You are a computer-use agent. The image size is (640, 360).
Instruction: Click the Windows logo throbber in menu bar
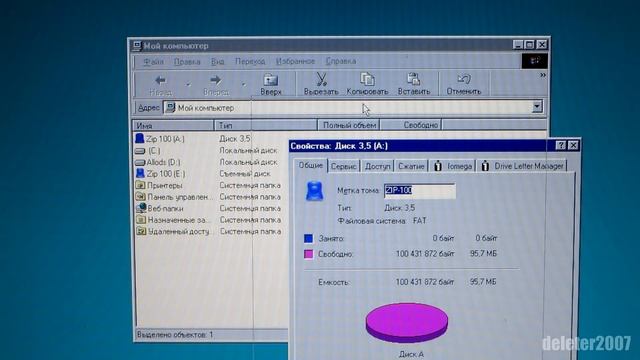point(534,61)
